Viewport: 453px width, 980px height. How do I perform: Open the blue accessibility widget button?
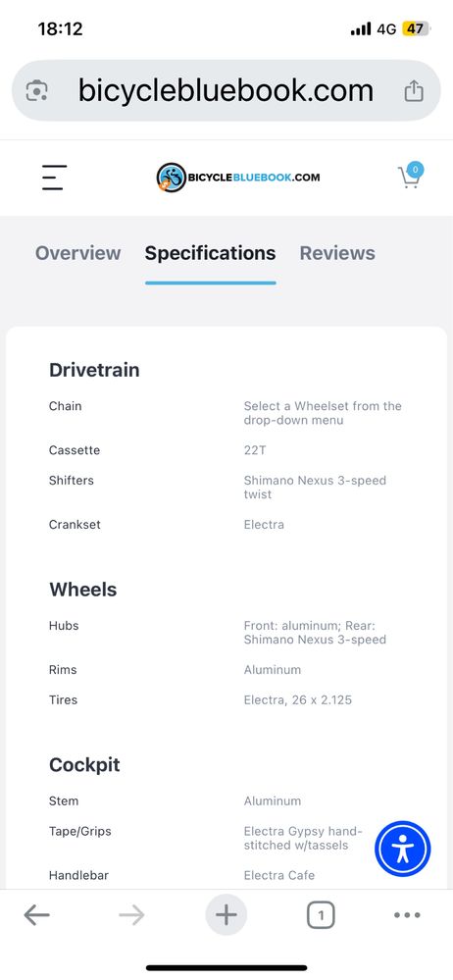(402, 849)
